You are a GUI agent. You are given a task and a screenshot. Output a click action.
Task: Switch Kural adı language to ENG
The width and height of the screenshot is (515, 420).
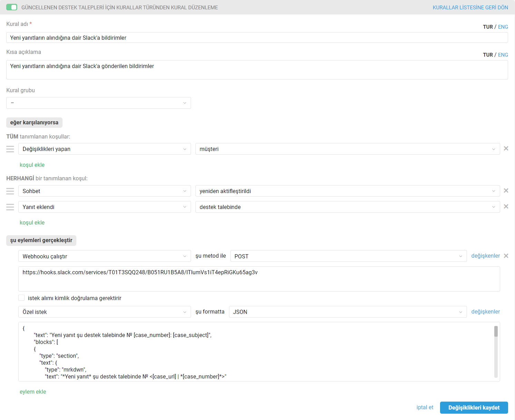pos(503,27)
